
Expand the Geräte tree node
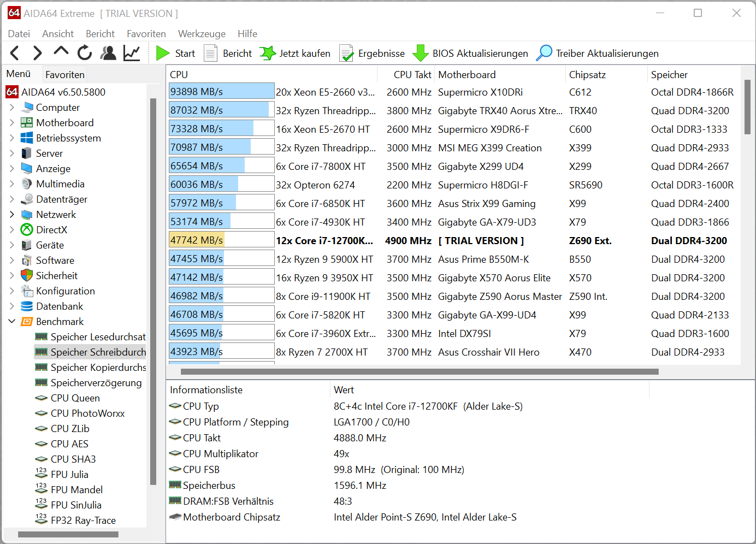[12, 245]
